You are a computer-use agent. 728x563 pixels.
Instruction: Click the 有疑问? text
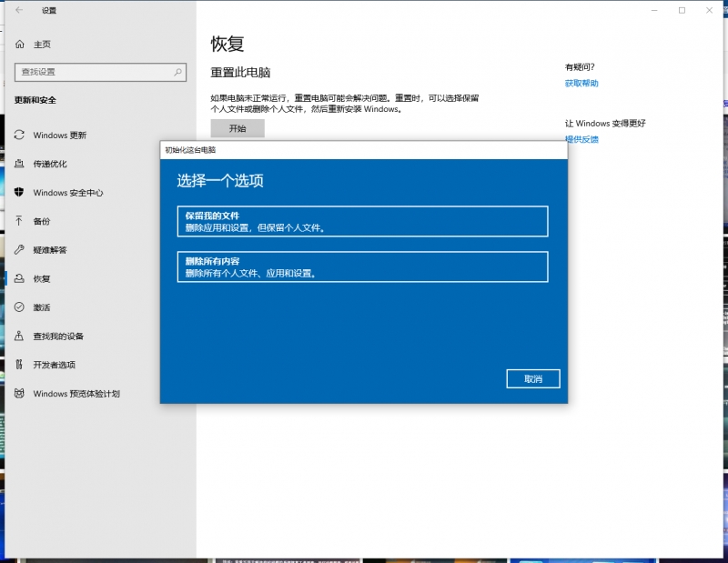(x=580, y=66)
